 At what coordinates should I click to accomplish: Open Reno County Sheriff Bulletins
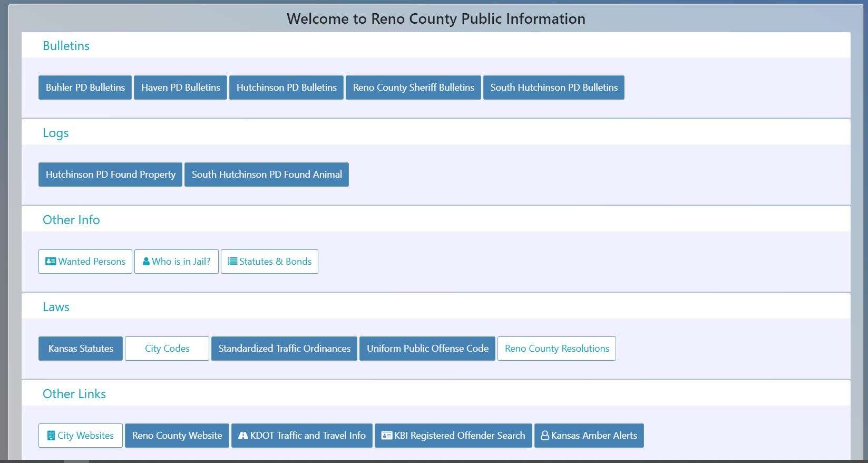tap(413, 88)
